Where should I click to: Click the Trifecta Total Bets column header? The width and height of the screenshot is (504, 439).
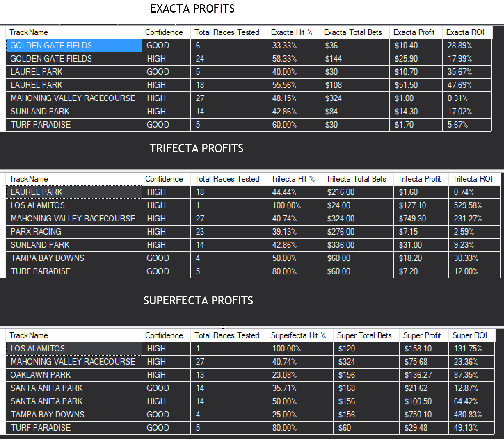coord(358,179)
